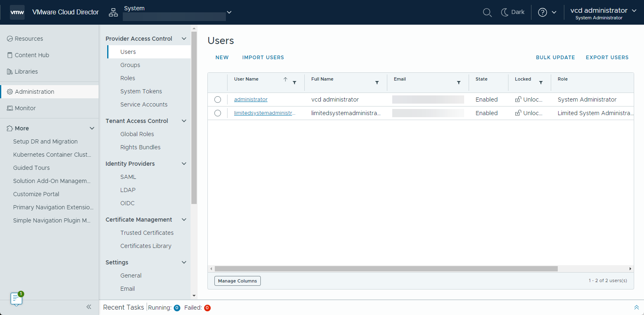Image resolution: width=644 pixels, height=315 pixels.
Task: Collapse the Provider Access Control section
Action: point(184,39)
